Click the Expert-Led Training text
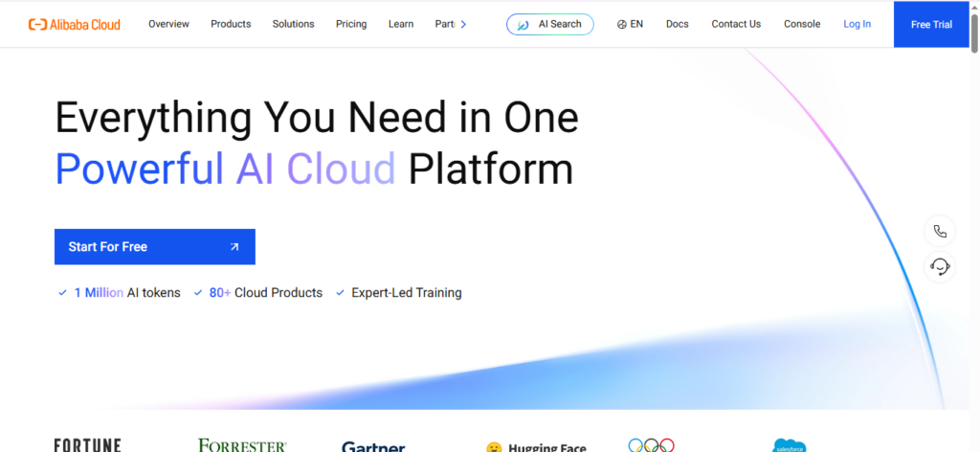980x452 pixels. [x=406, y=293]
